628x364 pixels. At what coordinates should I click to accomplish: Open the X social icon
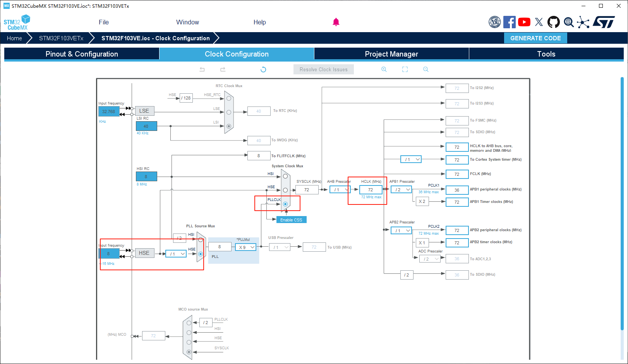(539, 22)
